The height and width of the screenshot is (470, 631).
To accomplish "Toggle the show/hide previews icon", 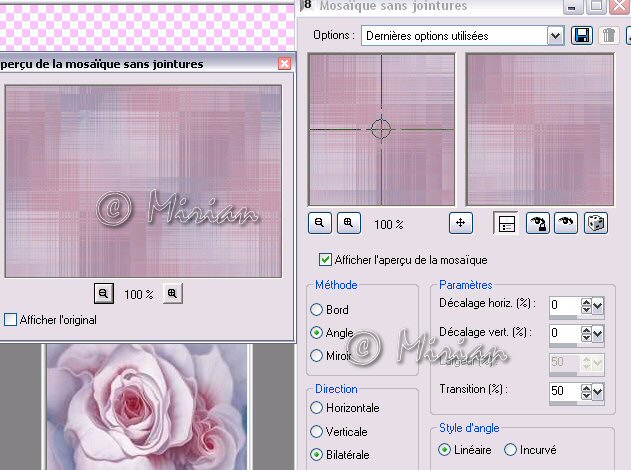I will click(x=507, y=224).
